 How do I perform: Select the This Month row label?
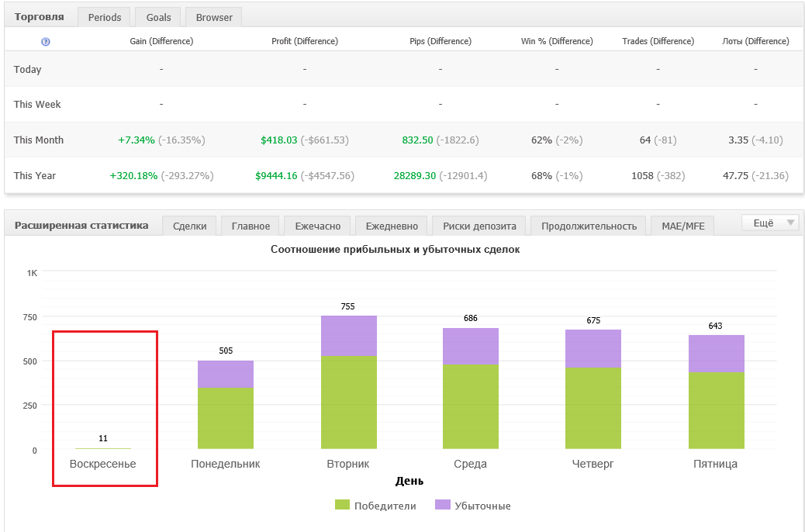(39, 140)
